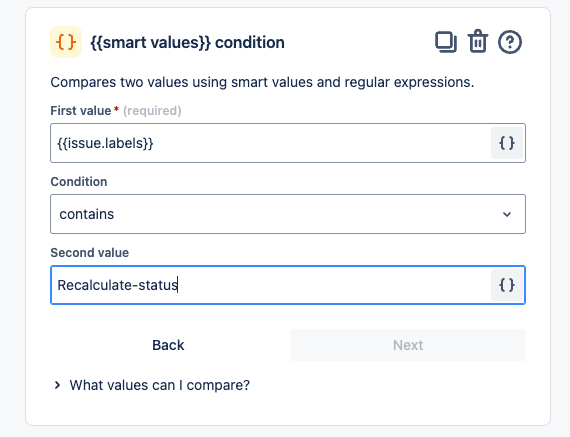Delete the condition with the trash icon
Screen dimensions: 570x437
click(478, 41)
